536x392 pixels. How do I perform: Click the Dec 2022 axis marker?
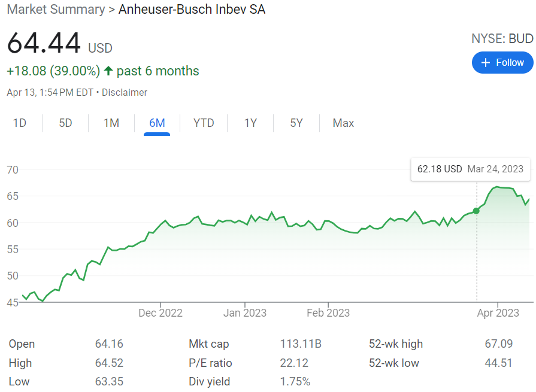click(x=161, y=313)
